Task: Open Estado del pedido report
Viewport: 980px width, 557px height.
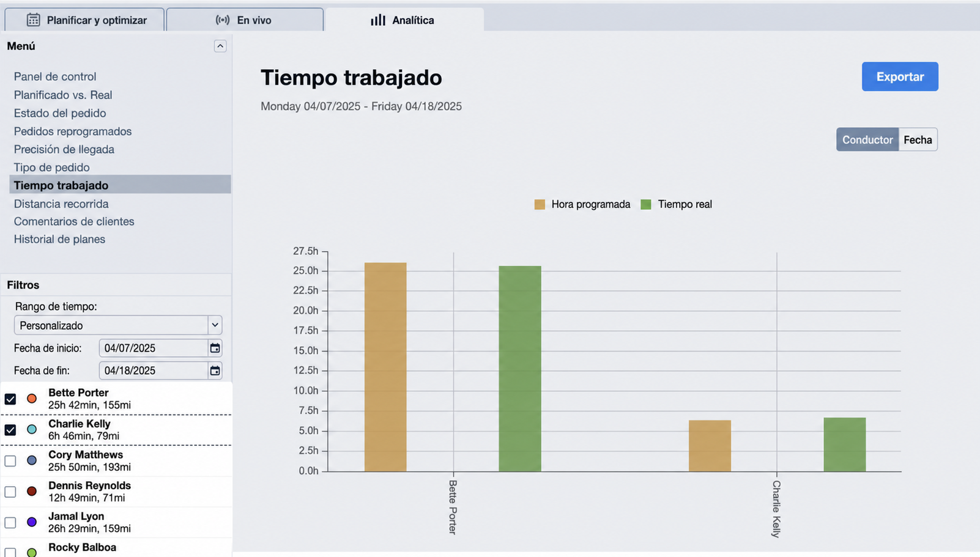Action: 60,113
